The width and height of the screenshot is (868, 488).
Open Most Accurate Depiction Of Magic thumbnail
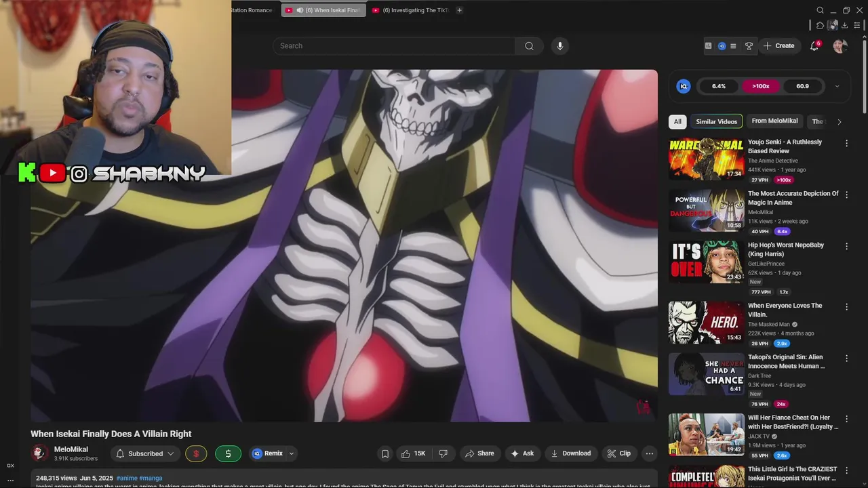pos(706,210)
